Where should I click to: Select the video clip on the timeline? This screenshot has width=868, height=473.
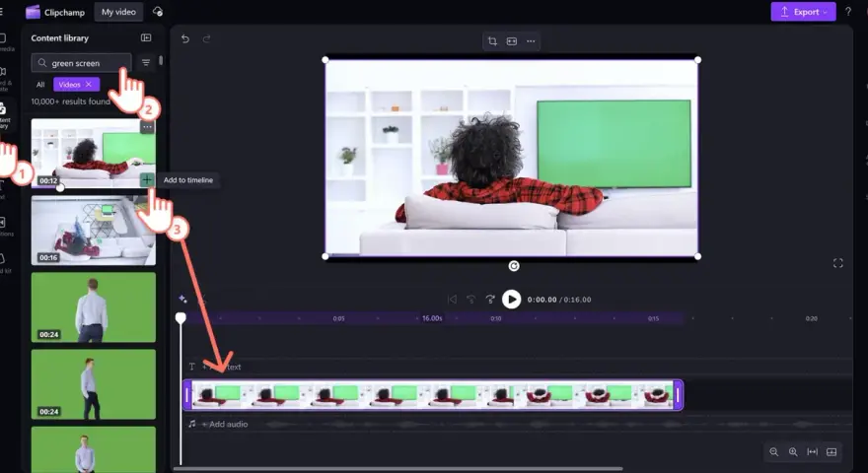click(433, 395)
